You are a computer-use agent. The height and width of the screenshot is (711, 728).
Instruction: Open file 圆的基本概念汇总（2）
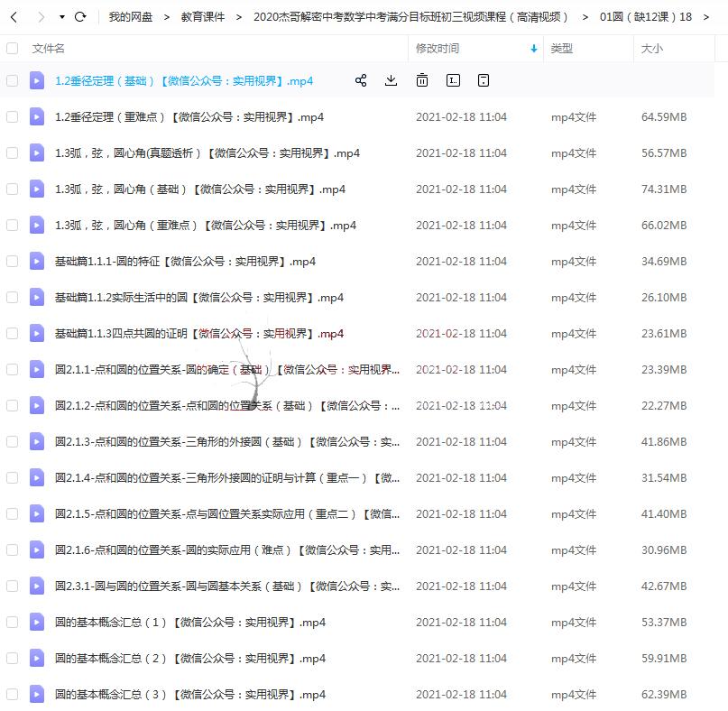pos(190,659)
